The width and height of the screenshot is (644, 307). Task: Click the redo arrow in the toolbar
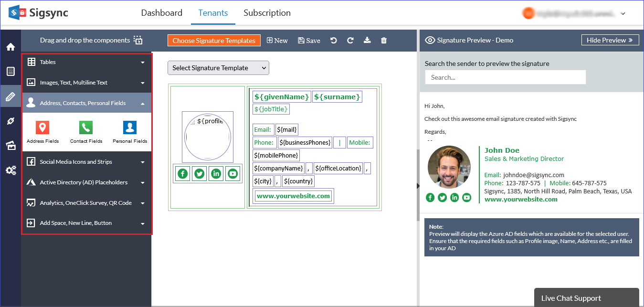(x=350, y=41)
